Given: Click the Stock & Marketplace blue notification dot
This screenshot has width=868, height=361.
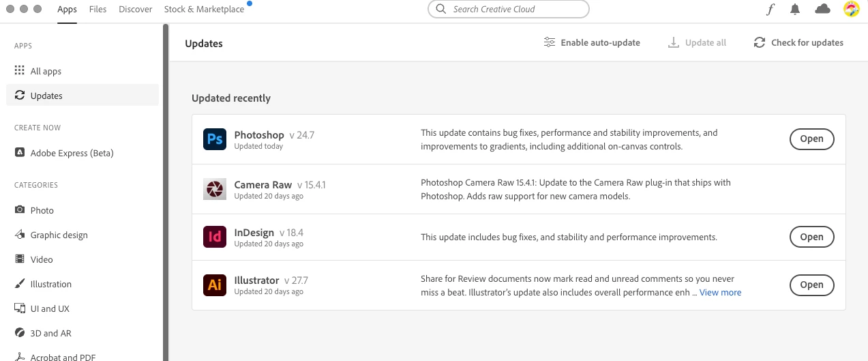Looking at the screenshot, I should coord(250,3).
